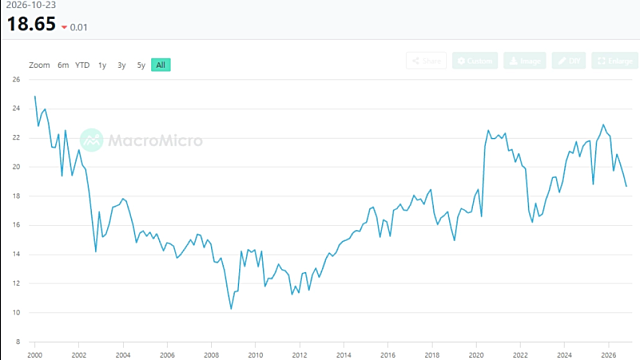
Task: Click the red down-arrow change indicator
Action: [x=64, y=27]
